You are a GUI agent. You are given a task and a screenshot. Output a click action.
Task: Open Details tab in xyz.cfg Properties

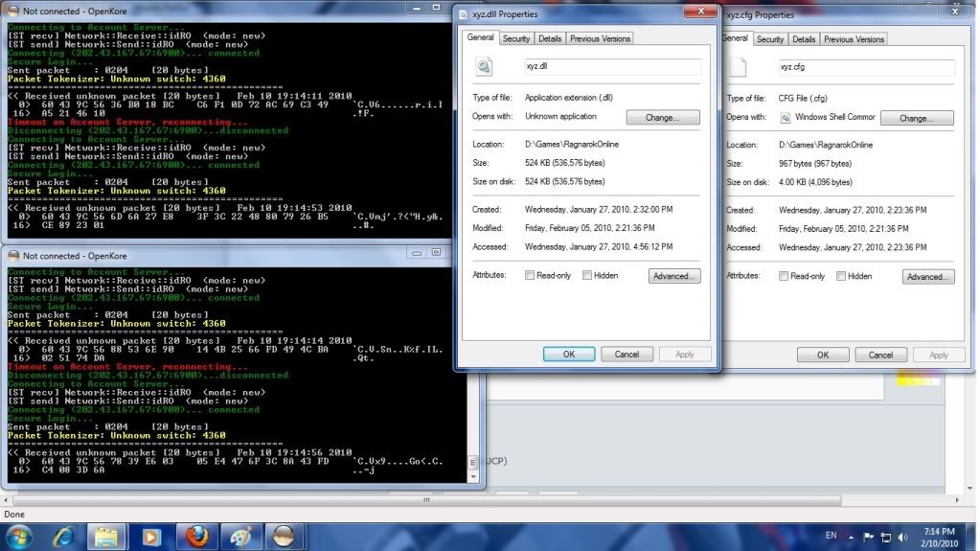803,39
